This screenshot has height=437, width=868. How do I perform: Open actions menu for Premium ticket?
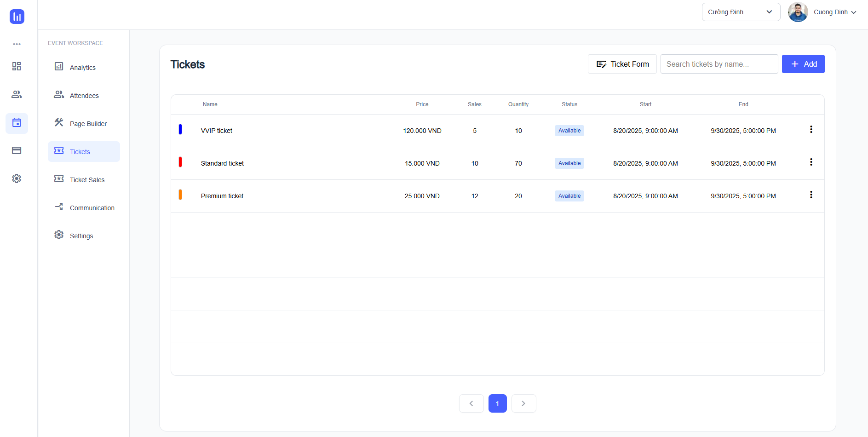click(811, 195)
